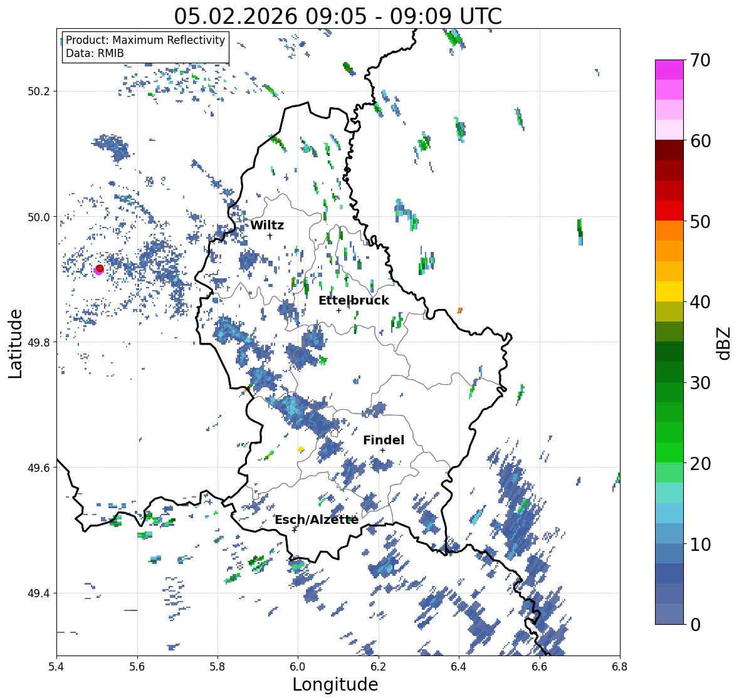The image size is (739, 700).
Task: Click the colorbar tick label 30
Action: 700,382
